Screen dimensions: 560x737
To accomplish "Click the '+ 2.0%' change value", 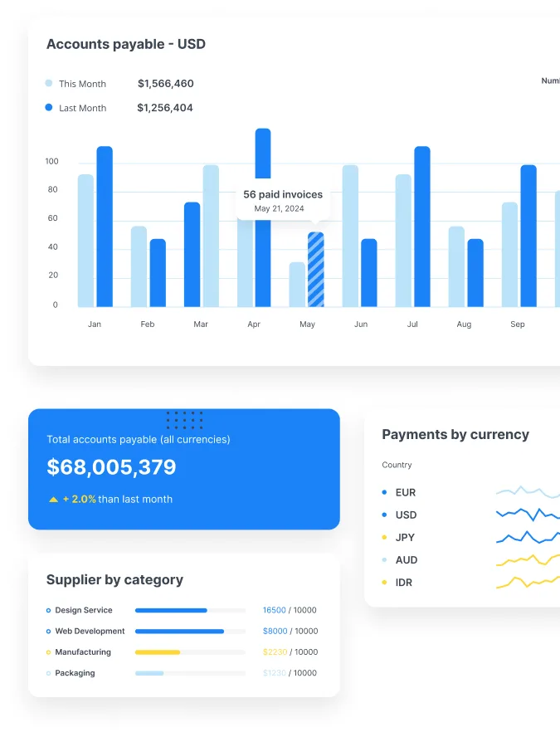I will (80, 499).
